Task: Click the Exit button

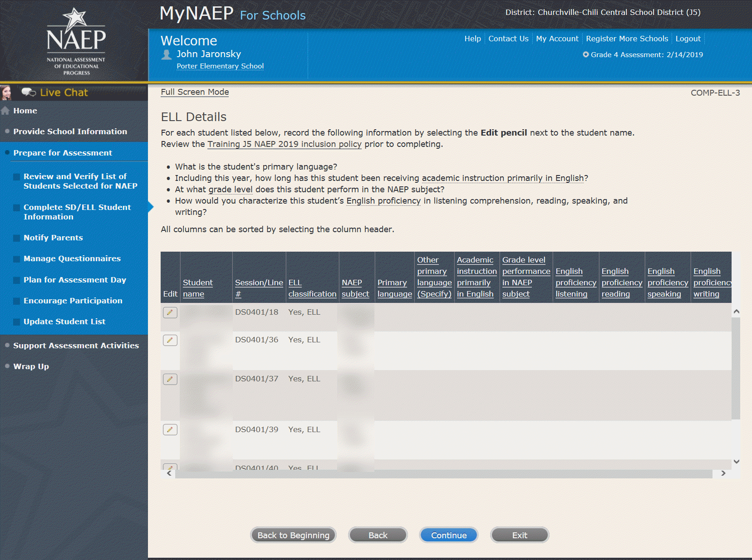Action: (520, 535)
